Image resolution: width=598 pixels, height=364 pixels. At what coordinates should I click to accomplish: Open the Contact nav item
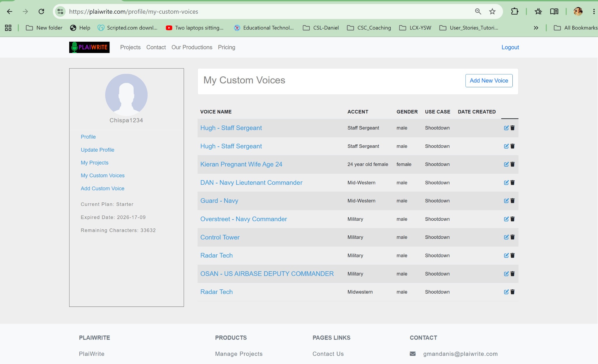pyautogui.click(x=156, y=47)
